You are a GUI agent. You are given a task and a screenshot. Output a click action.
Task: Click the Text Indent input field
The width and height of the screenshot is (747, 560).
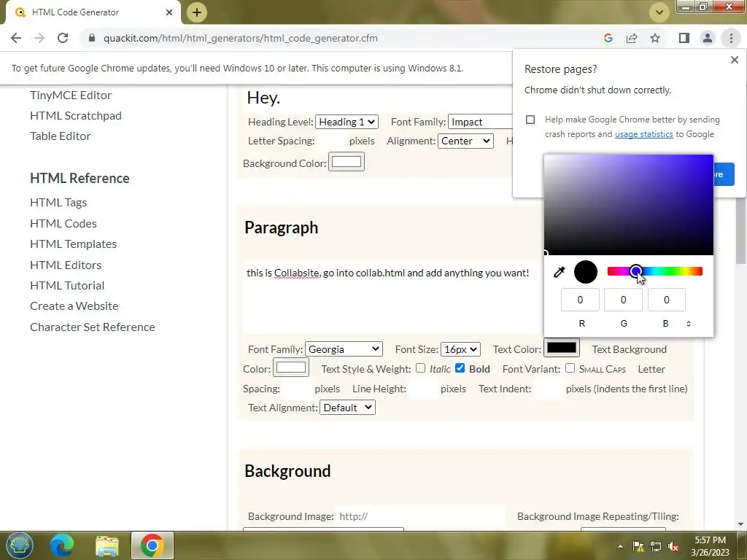549,389
